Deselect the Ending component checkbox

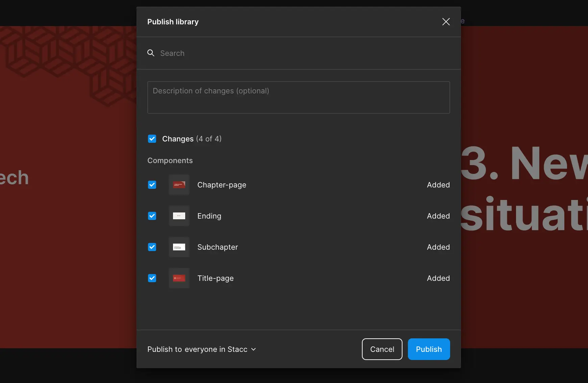[x=152, y=216]
